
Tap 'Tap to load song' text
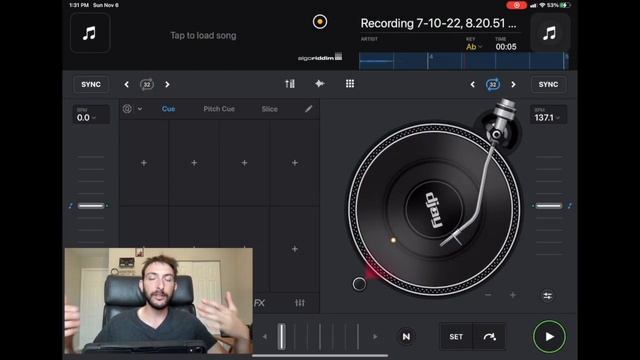203,36
